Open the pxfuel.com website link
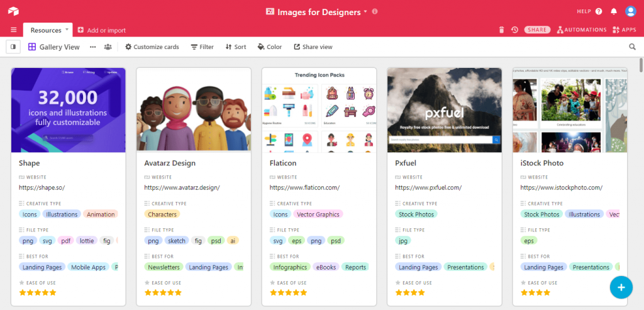Screen dimensions: 644x310 pos(428,187)
